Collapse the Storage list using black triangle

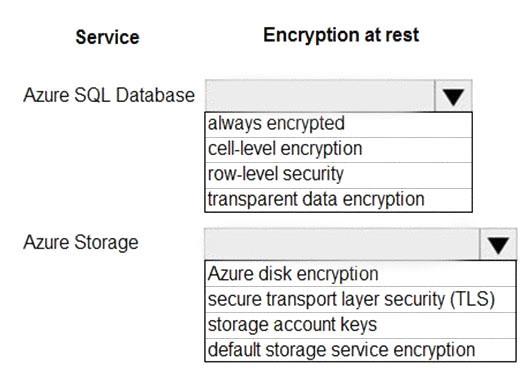coord(498,244)
